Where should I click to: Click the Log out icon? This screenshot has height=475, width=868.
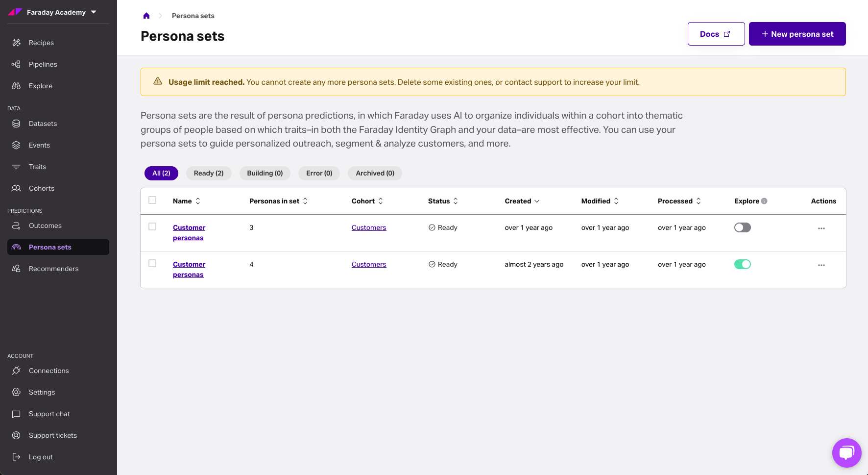pos(16,457)
